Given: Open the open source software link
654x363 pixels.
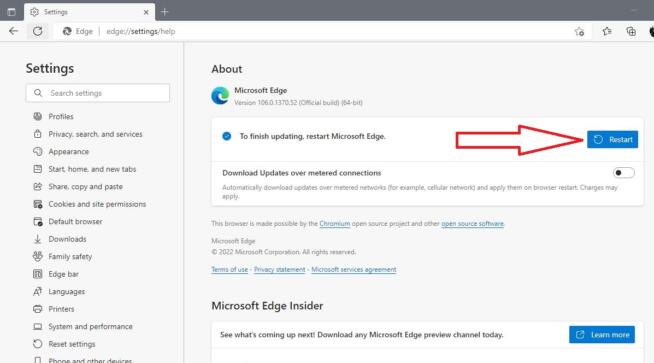Looking at the screenshot, I should 473,224.
